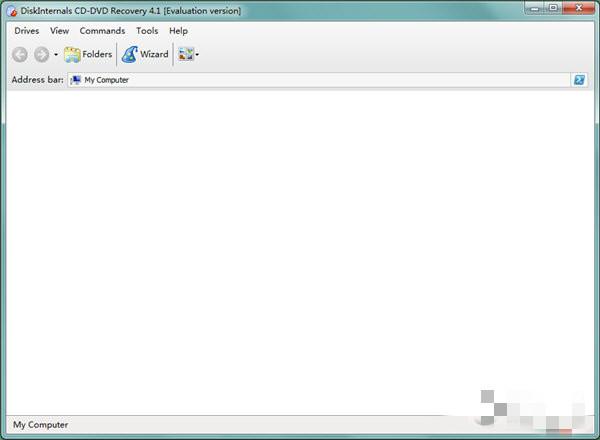Viewport: 600px width, 440px height.
Task: Click the Back navigation arrow
Action: click(x=20, y=55)
